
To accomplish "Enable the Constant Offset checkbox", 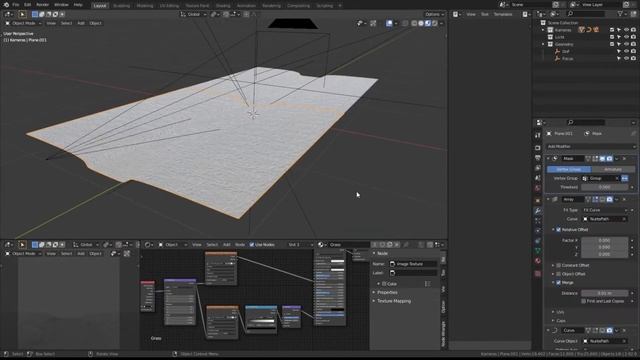I will pos(559,265).
